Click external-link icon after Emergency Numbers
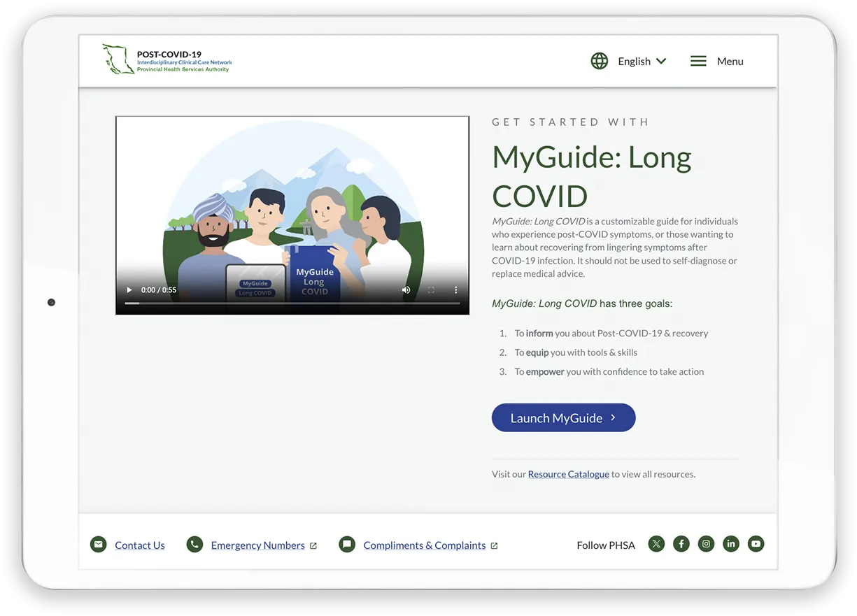The height and width of the screenshot is (616, 857). tap(313, 546)
